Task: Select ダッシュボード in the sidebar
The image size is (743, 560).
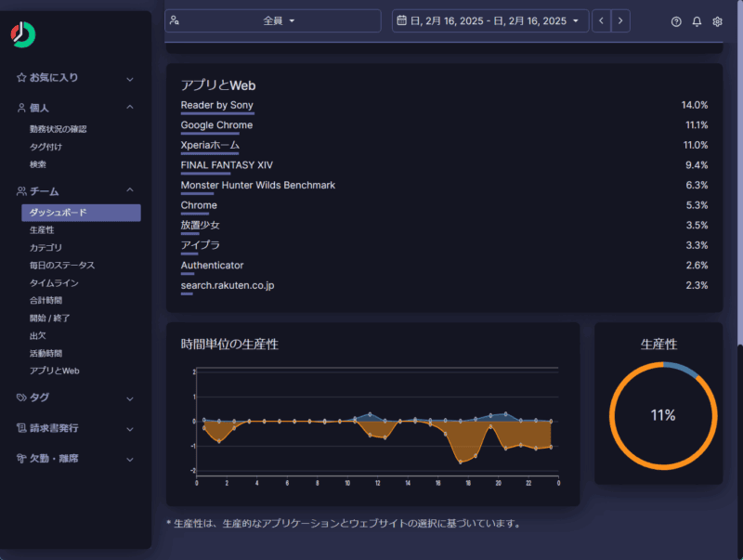Action: [x=81, y=213]
